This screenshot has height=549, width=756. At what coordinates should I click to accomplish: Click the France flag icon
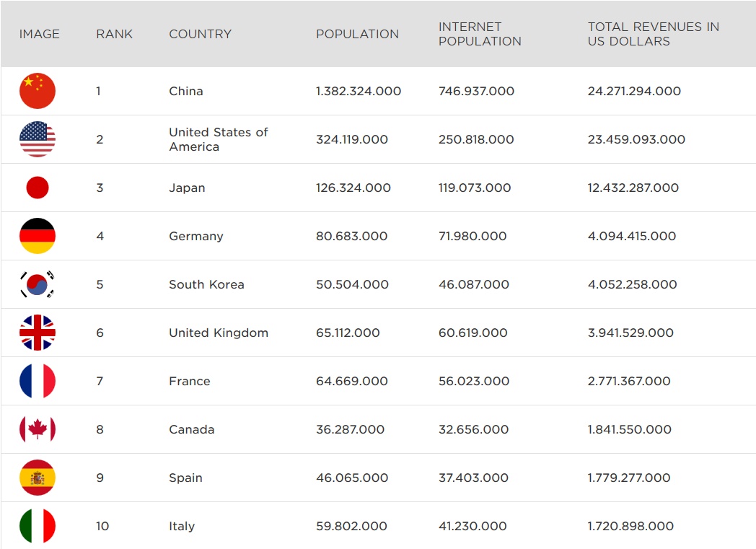[38, 381]
